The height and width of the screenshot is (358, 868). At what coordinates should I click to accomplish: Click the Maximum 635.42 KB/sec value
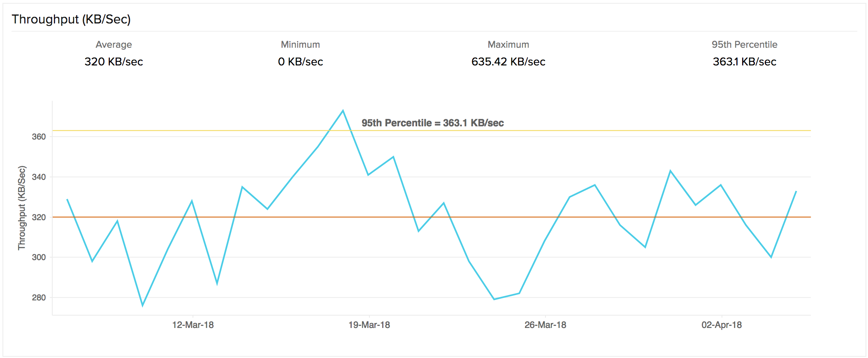[x=508, y=62]
